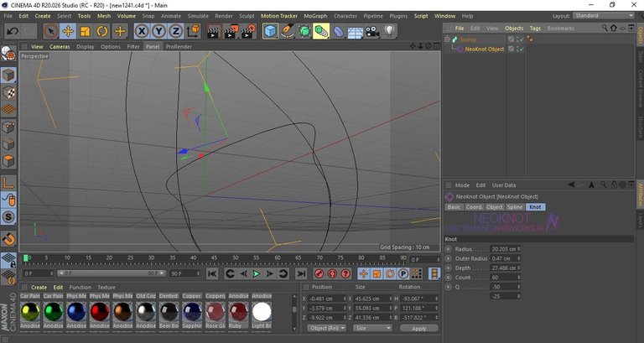
Task: Add a Camera object
Action: coord(372,31)
